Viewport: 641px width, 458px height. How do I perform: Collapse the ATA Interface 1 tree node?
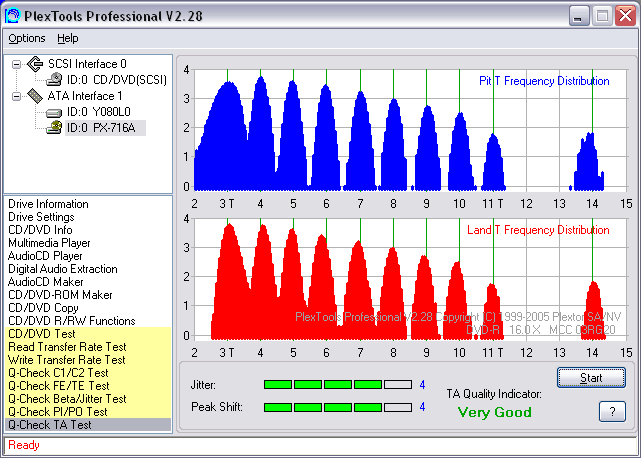point(16,97)
